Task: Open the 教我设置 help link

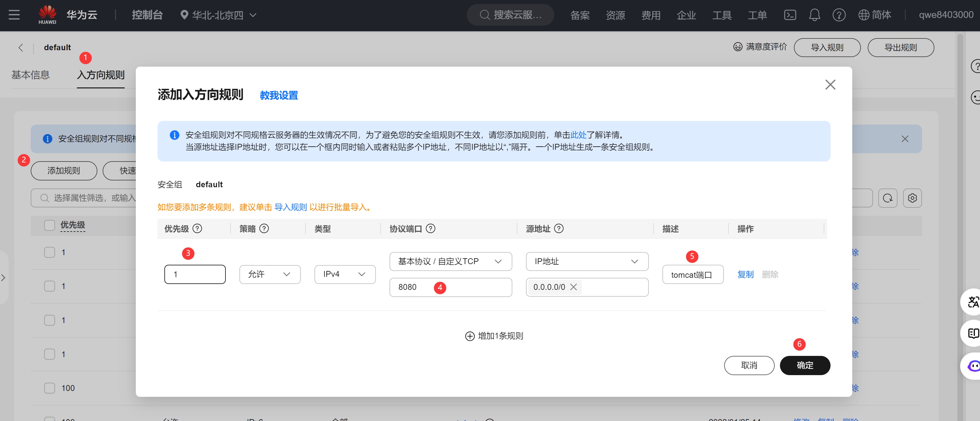Action: point(278,95)
